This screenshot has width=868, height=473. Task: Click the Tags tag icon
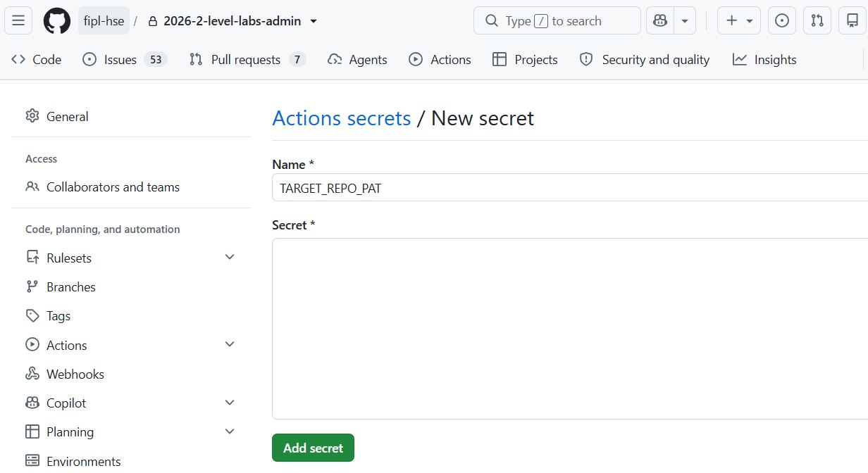tap(32, 315)
